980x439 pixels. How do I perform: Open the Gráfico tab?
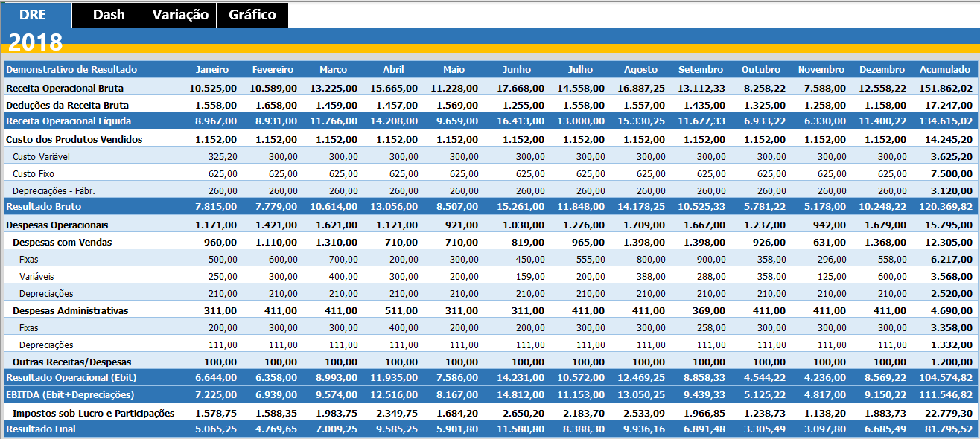[x=251, y=15]
